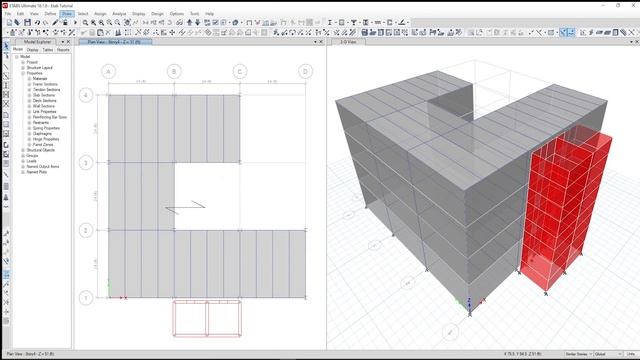Select Wall Sections in the tree
The width and height of the screenshot is (640, 360).
coord(44,106)
